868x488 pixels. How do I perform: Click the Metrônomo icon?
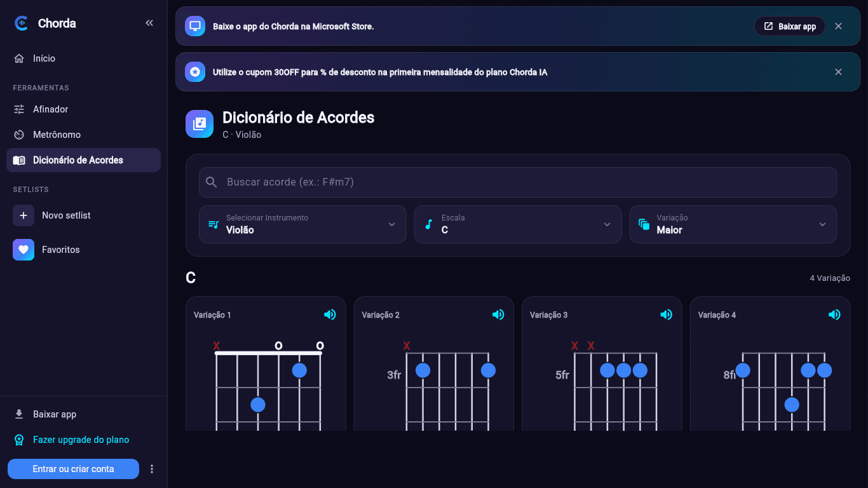(19, 135)
